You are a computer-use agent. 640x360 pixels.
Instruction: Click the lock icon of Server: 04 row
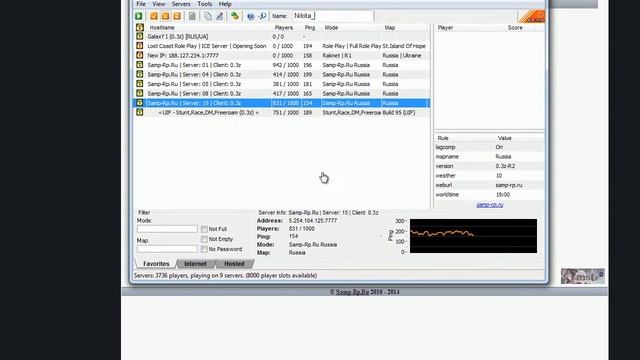(x=140, y=74)
